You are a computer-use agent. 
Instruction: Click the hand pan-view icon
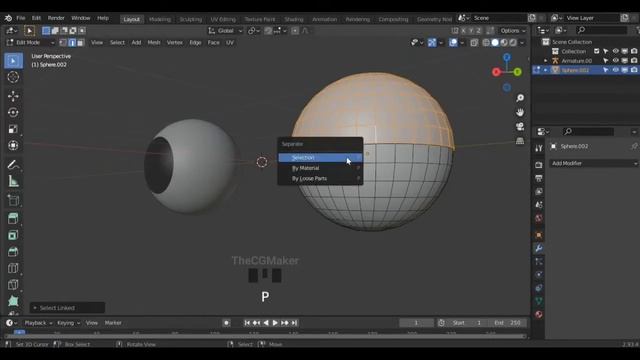pos(520,112)
